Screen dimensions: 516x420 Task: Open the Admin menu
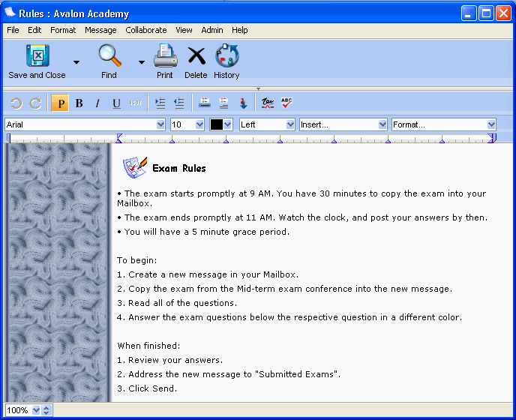click(212, 30)
